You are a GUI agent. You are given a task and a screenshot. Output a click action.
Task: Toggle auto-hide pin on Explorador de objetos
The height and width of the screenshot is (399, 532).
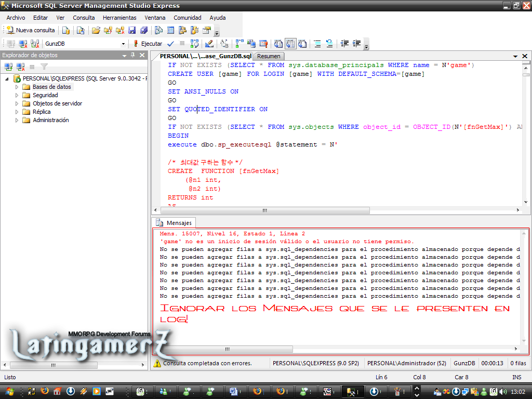coord(133,55)
